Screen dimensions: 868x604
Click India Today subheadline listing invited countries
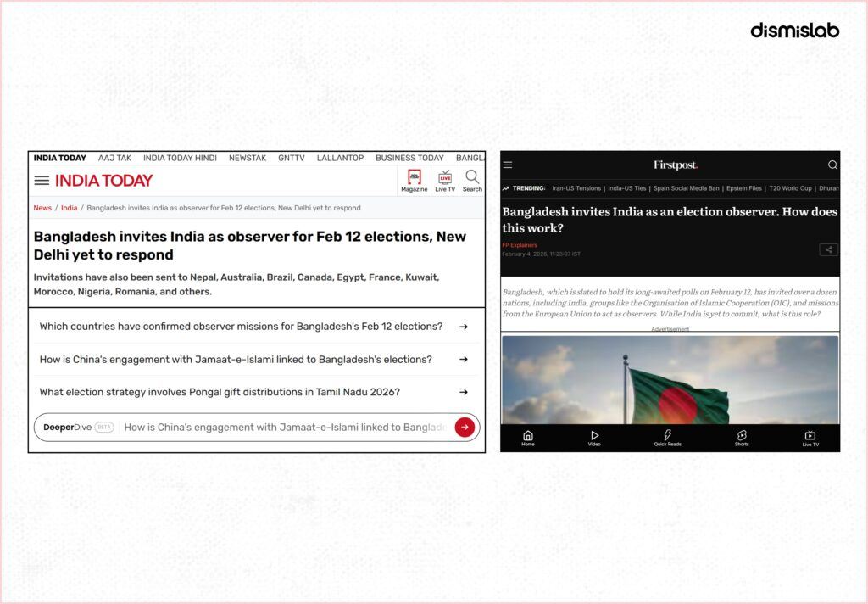coord(236,284)
